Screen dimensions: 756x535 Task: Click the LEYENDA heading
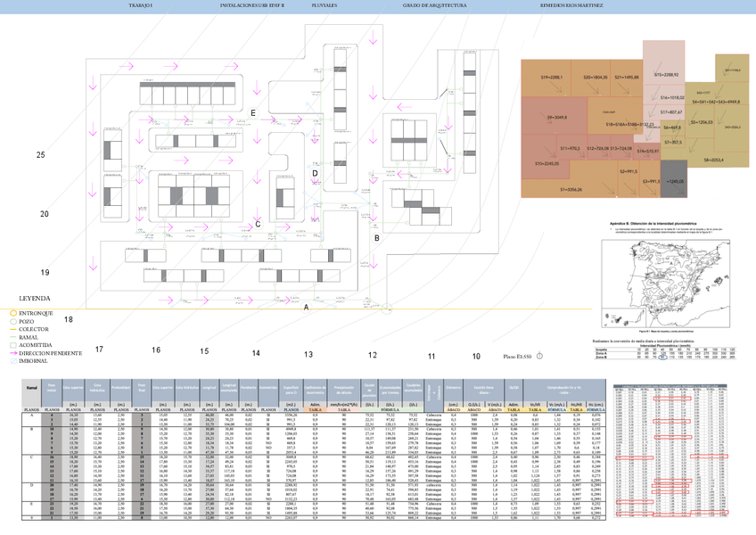[34, 298]
